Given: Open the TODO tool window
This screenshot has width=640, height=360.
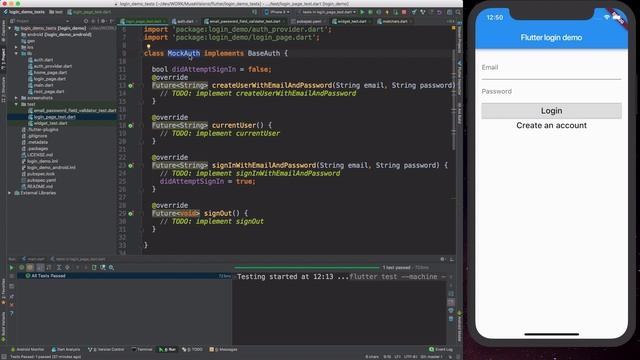Looking at the screenshot, I should (192, 350).
